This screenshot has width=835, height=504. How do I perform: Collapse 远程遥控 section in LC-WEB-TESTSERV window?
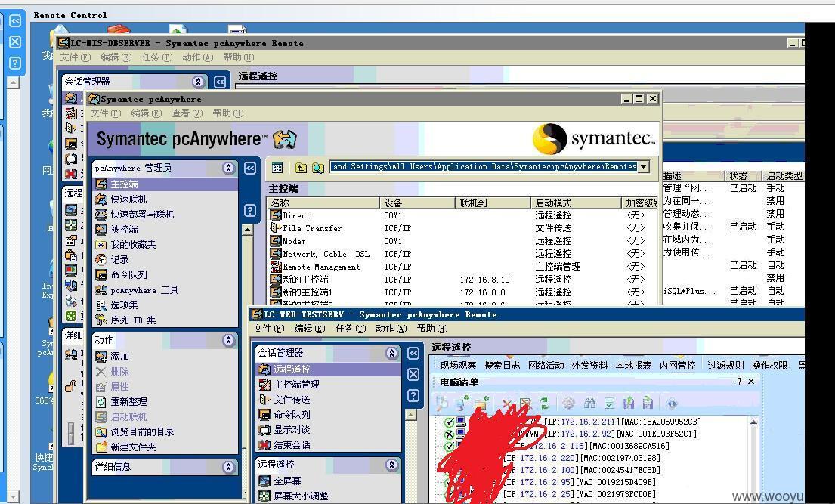(x=391, y=465)
